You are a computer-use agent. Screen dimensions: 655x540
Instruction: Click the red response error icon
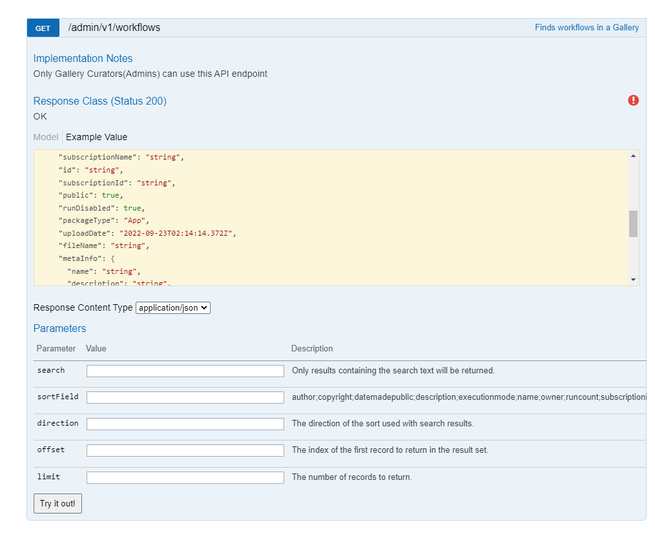click(x=633, y=100)
